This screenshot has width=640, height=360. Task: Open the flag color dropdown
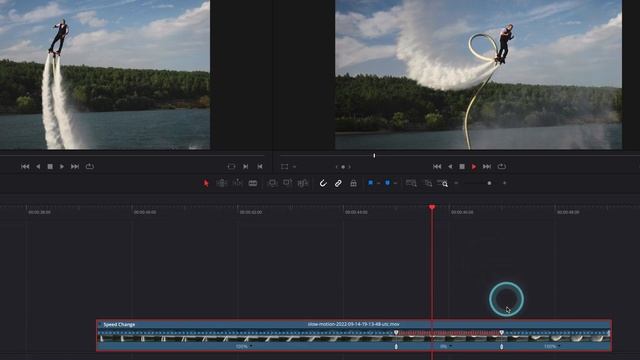[x=378, y=183]
